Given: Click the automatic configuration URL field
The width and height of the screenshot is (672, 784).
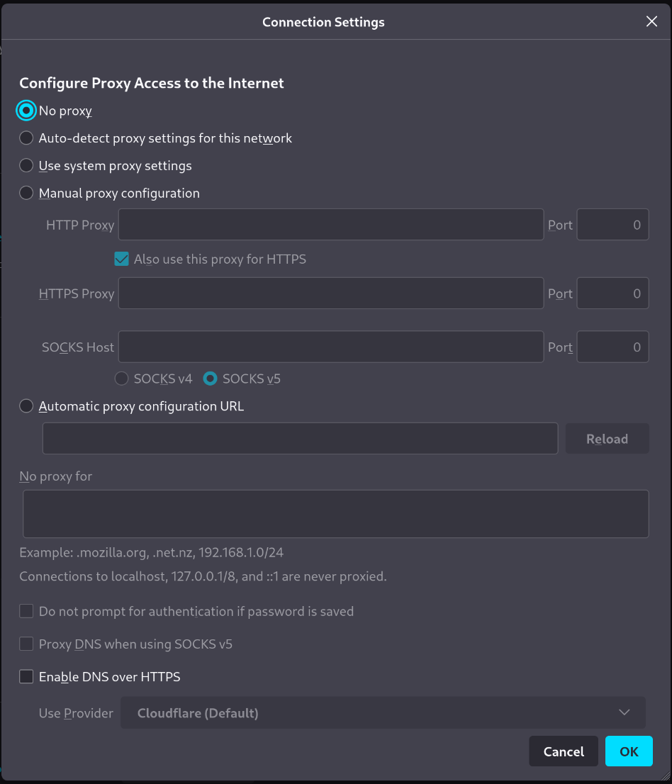Looking at the screenshot, I should 300,438.
